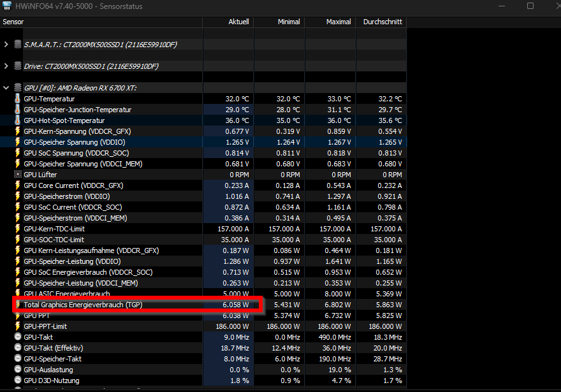Click lightning icon of GPU SoC Energieverbrauch
This screenshot has width=561, height=392.
(18, 272)
